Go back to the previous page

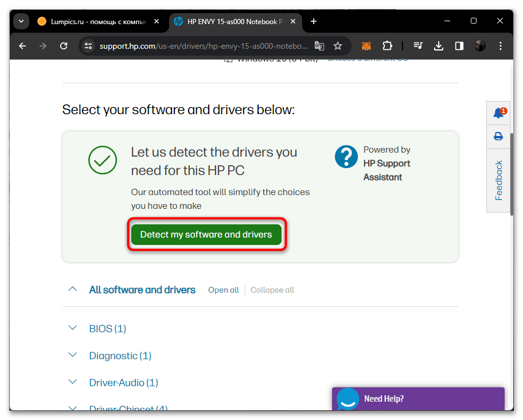point(22,46)
